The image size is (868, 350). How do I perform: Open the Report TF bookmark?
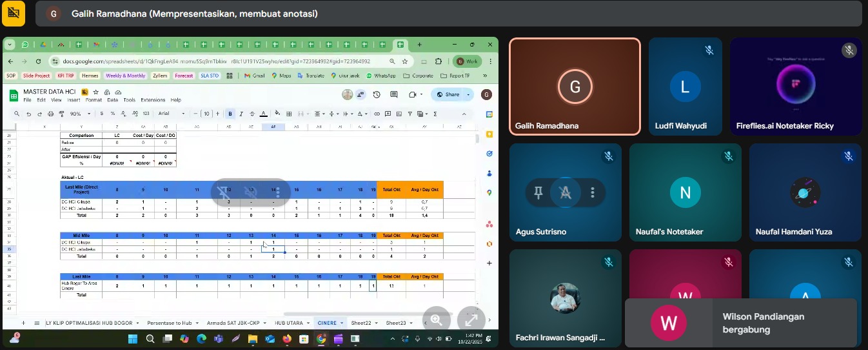459,76
